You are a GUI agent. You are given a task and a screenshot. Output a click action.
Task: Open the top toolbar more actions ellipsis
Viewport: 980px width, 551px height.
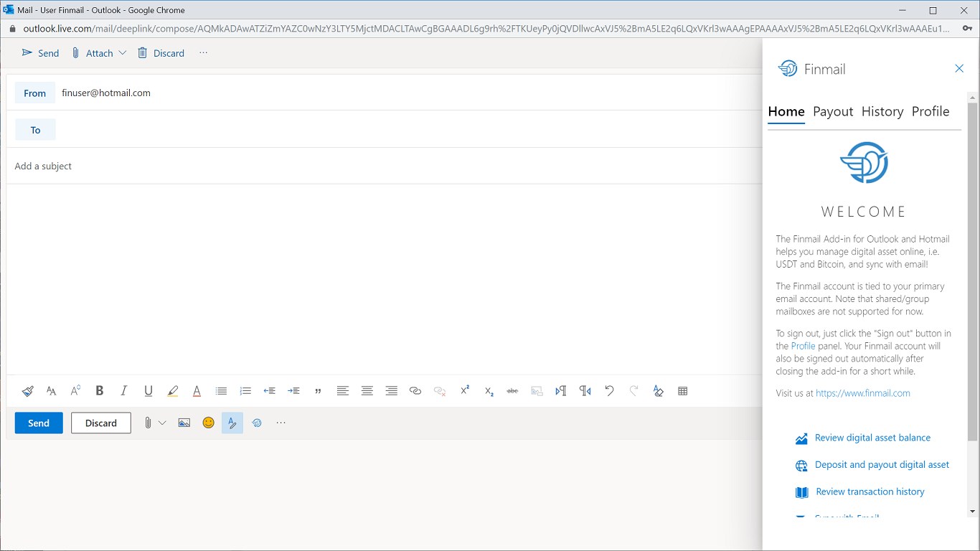point(204,52)
